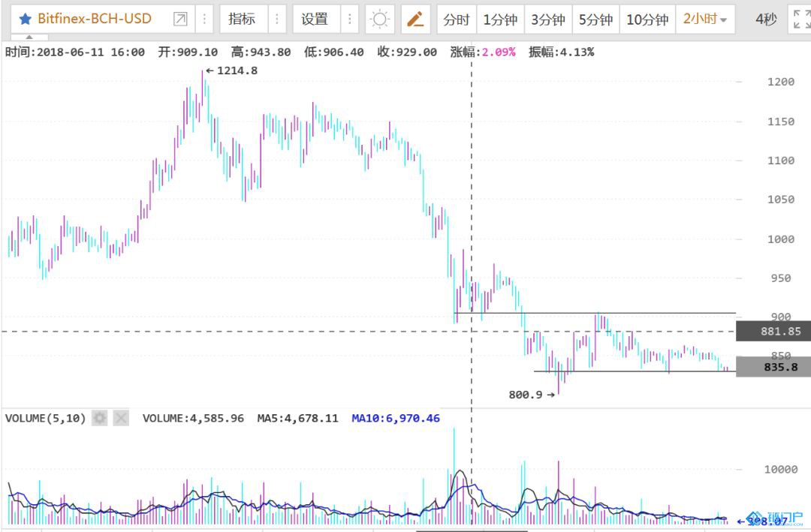811x532 pixels.
Task: Enter fullscreen with the expand icon
Action: coord(800,20)
